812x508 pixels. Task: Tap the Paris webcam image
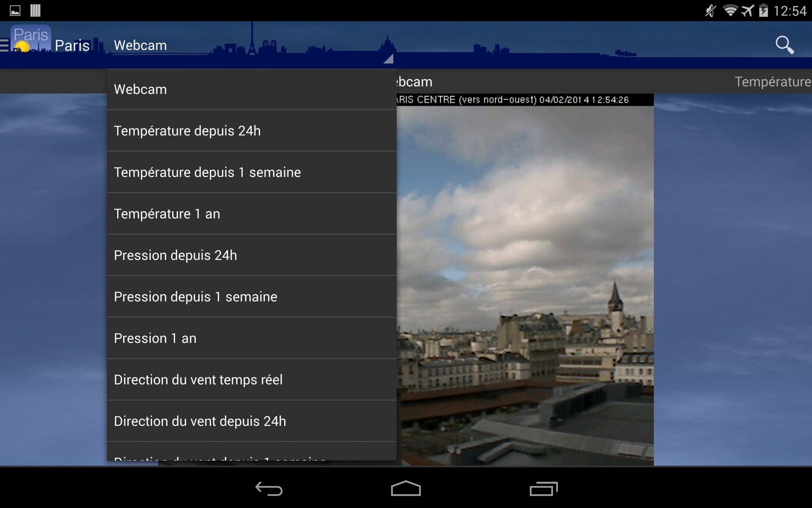525,279
